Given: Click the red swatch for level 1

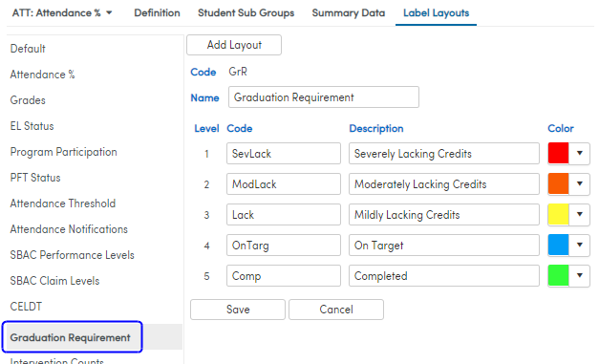Looking at the screenshot, I should 559,153.
